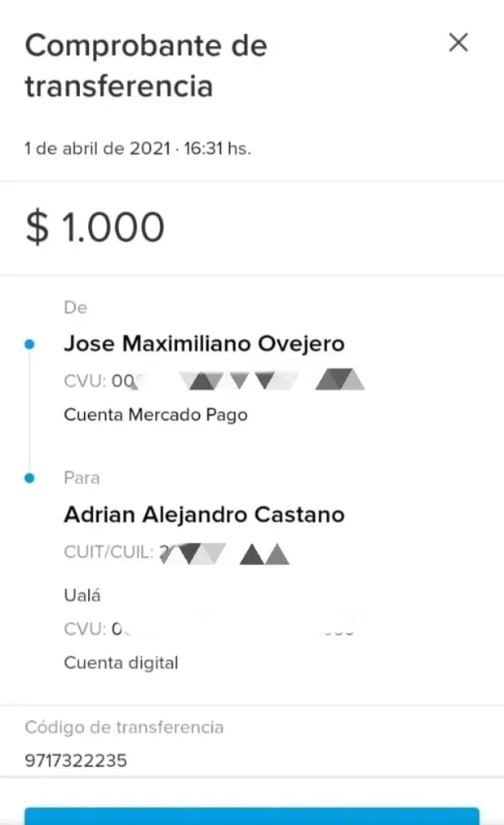This screenshot has height=825, width=504.
Task: Click the "Código de transferencia" label
Action: click(x=124, y=727)
